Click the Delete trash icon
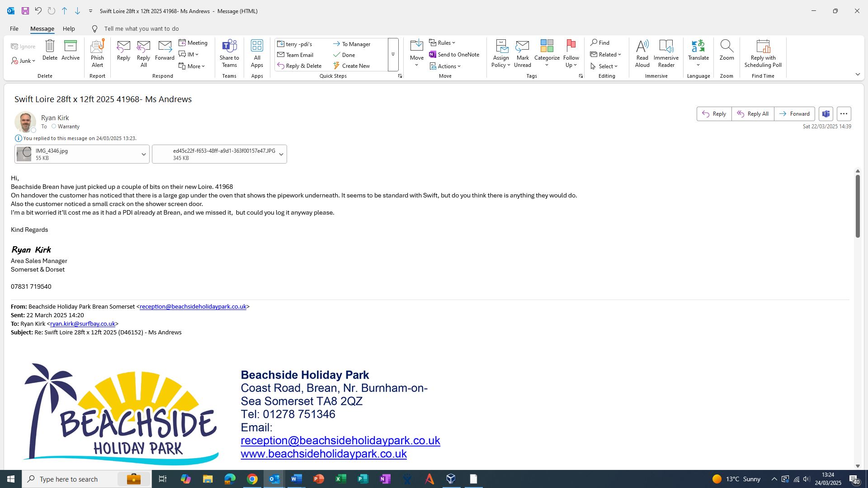The height and width of the screenshot is (488, 868). [x=50, y=46]
